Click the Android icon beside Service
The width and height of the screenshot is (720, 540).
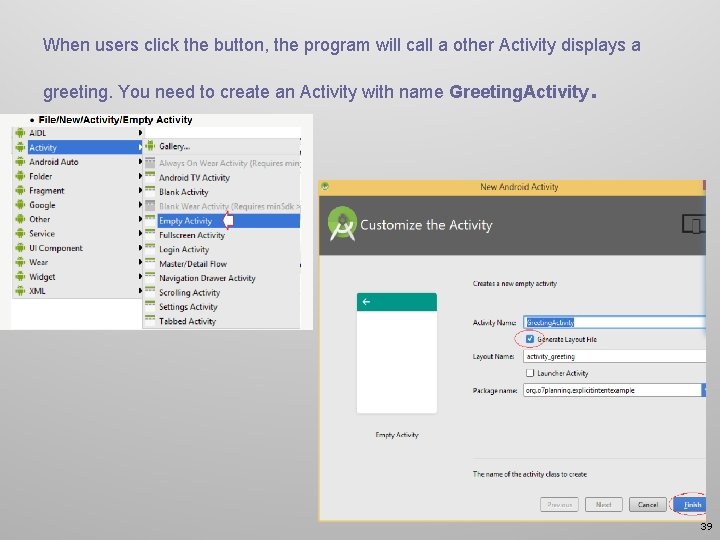[20, 233]
